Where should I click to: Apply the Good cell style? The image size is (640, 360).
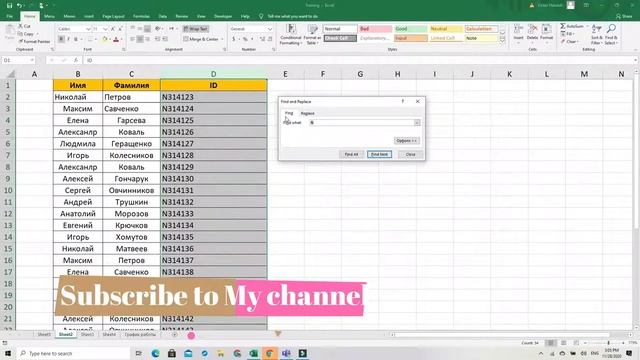coord(411,29)
